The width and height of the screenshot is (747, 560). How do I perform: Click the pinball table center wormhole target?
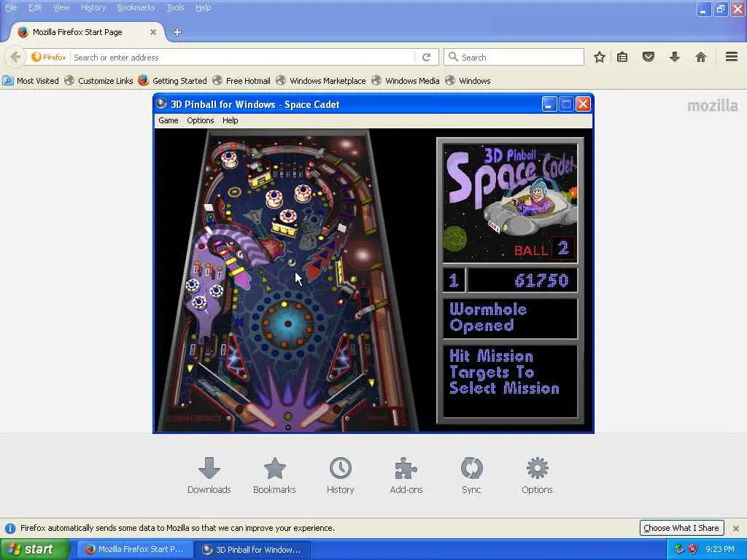287,324
